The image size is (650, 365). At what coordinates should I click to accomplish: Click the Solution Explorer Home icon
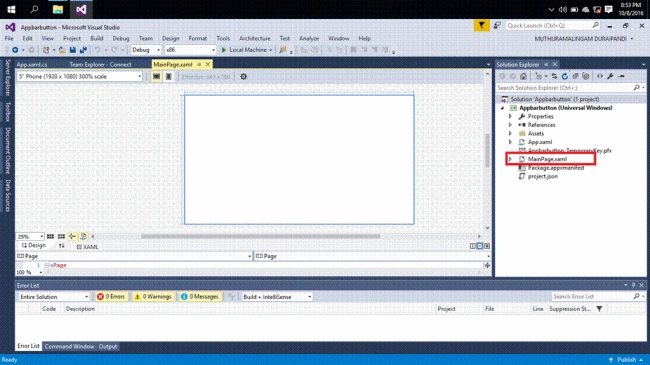click(524, 76)
